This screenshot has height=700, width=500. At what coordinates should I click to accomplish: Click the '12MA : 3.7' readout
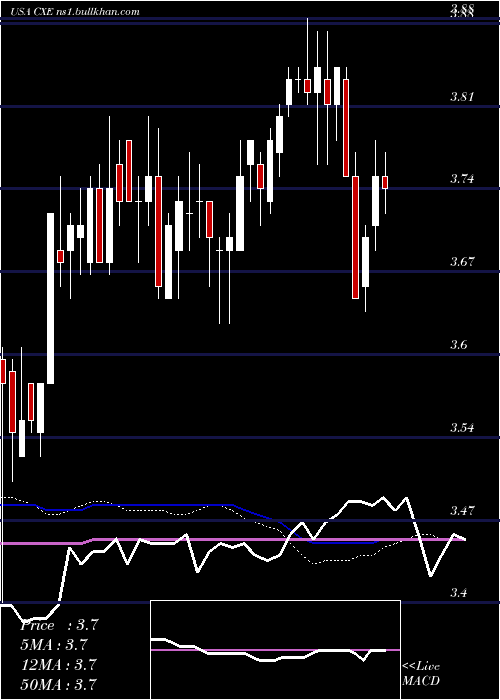tap(59, 665)
